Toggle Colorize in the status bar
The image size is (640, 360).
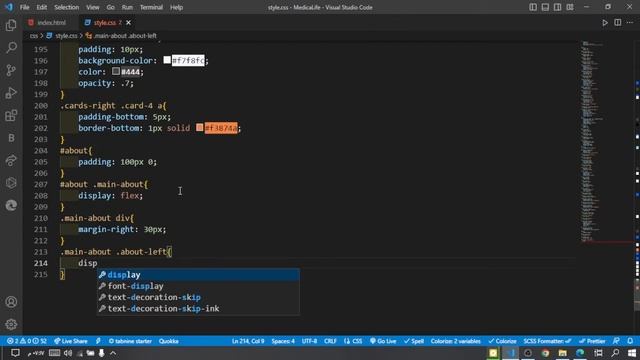click(502, 341)
